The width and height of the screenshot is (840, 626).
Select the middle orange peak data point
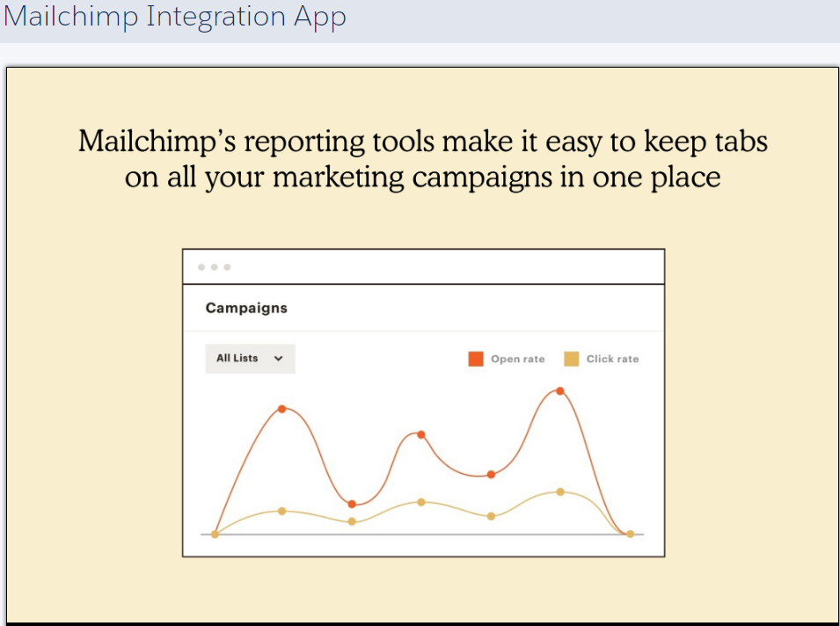(x=421, y=434)
